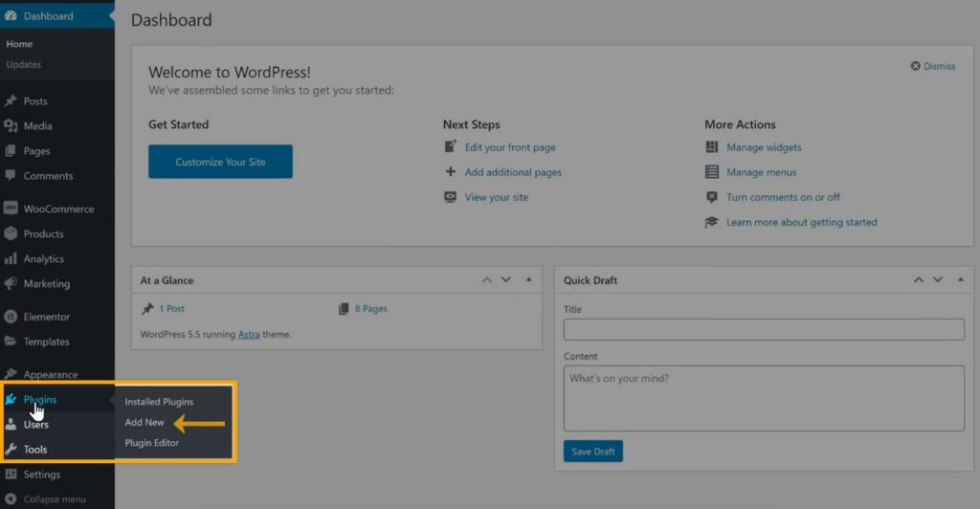Click the WooCommerce logo icon
980x509 pixels.
[11, 209]
